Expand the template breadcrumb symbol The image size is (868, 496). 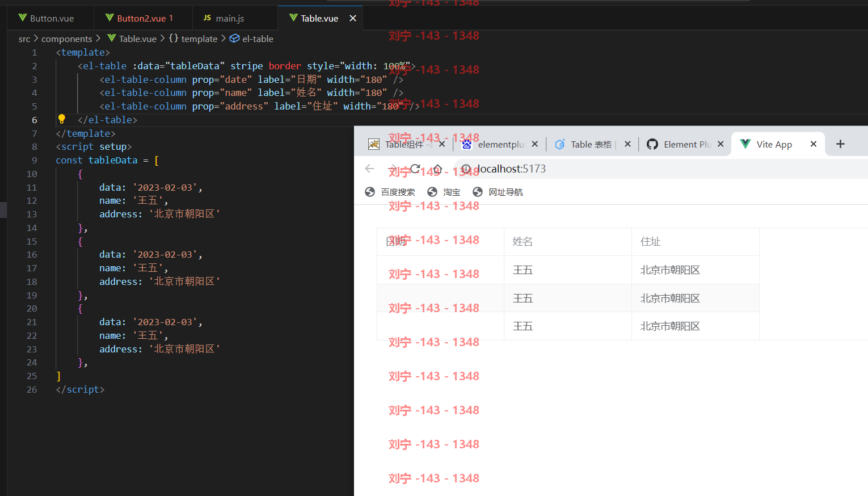[193, 39]
